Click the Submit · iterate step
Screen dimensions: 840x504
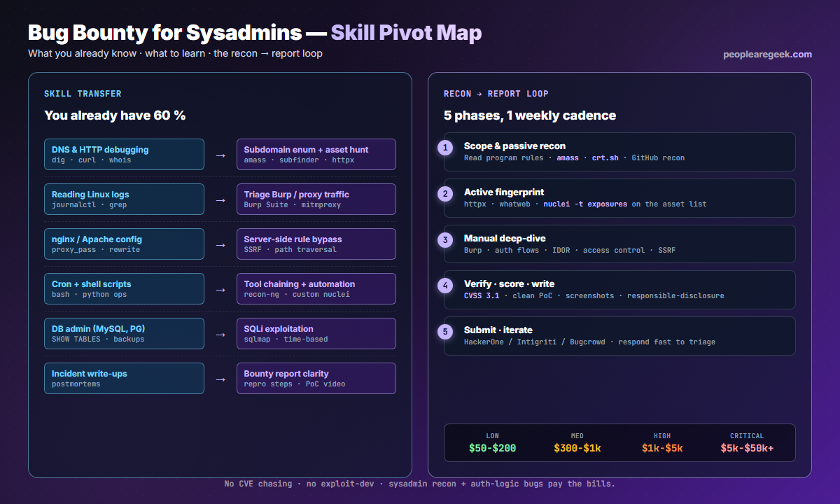(x=619, y=336)
